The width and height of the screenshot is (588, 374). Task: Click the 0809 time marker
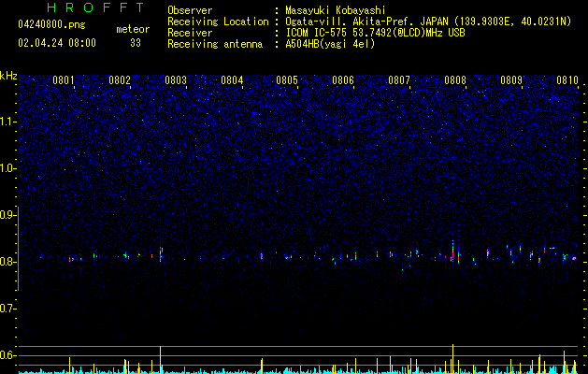click(x=511, y=79)
